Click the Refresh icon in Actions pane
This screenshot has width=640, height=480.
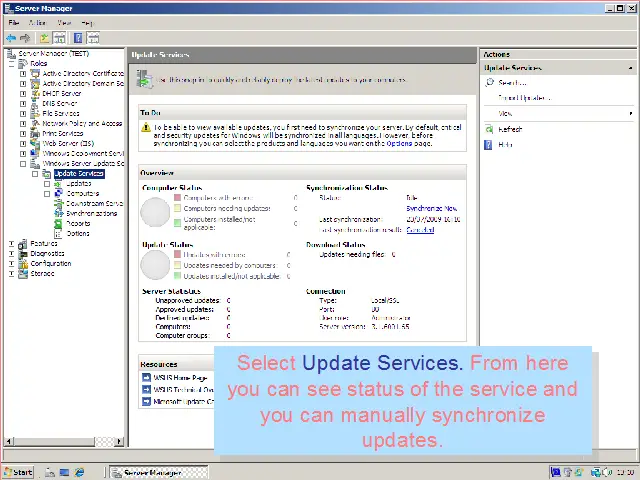pos(489,129)
